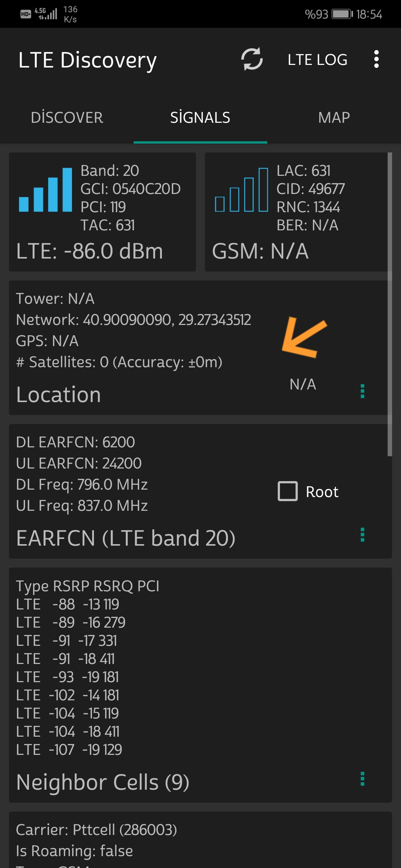Switch to the DISCOVER tab

pyautogui.click(x=67, y=118)
